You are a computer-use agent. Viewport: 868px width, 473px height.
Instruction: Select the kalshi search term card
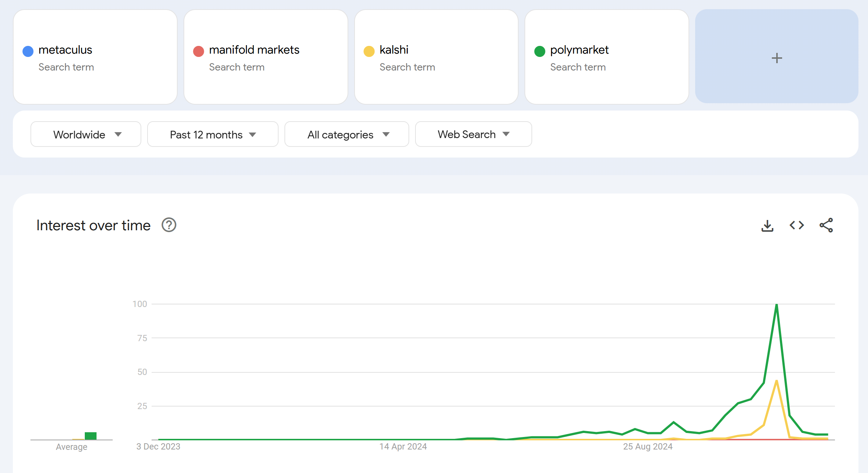(x=436, y=57)
